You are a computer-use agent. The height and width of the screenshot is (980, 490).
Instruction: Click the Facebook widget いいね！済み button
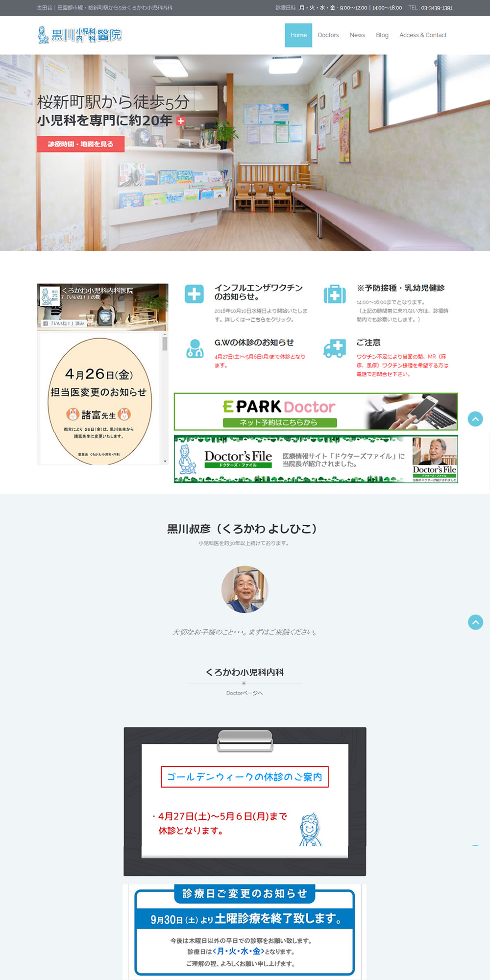point(64,323)
